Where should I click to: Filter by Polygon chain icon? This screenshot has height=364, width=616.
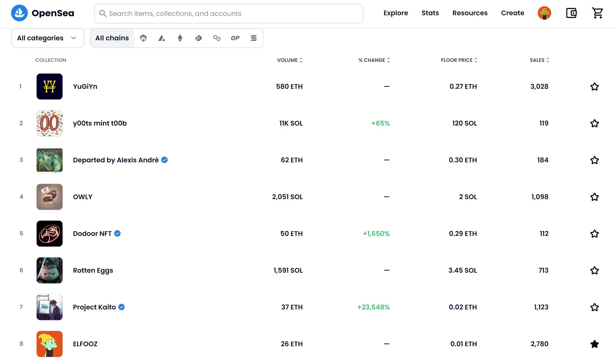[x=217, y=38]
